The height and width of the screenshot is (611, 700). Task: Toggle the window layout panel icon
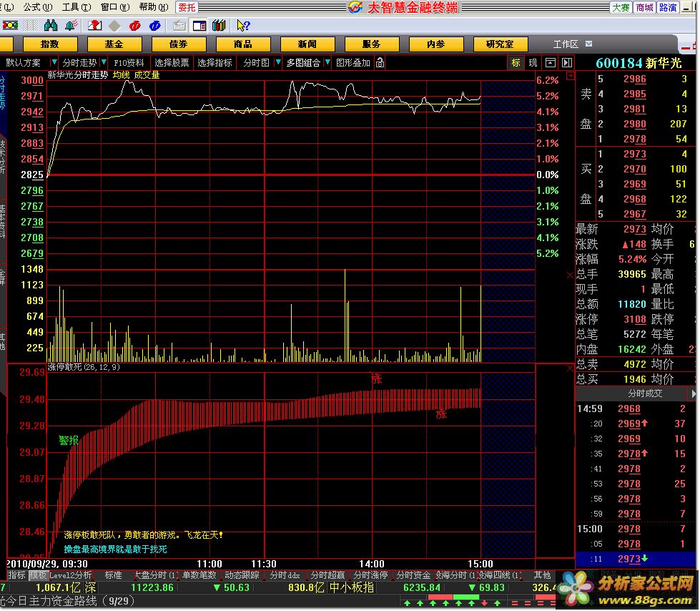click(199, 26)
